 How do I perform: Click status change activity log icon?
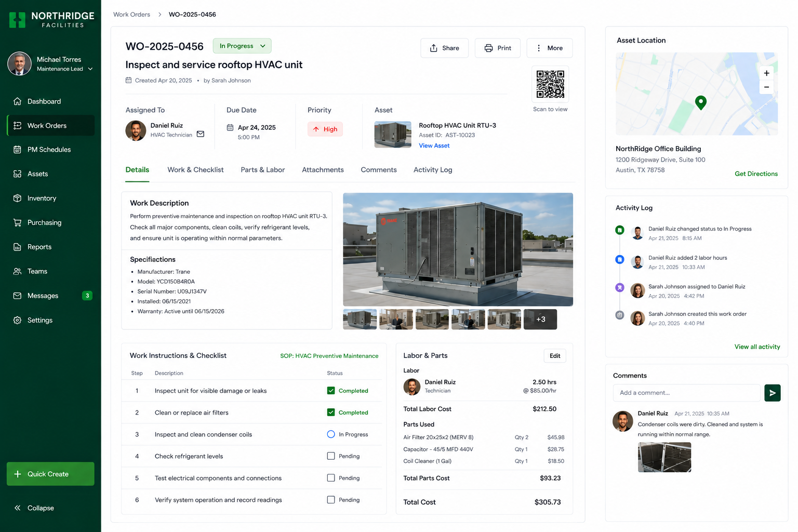[619, 230]
